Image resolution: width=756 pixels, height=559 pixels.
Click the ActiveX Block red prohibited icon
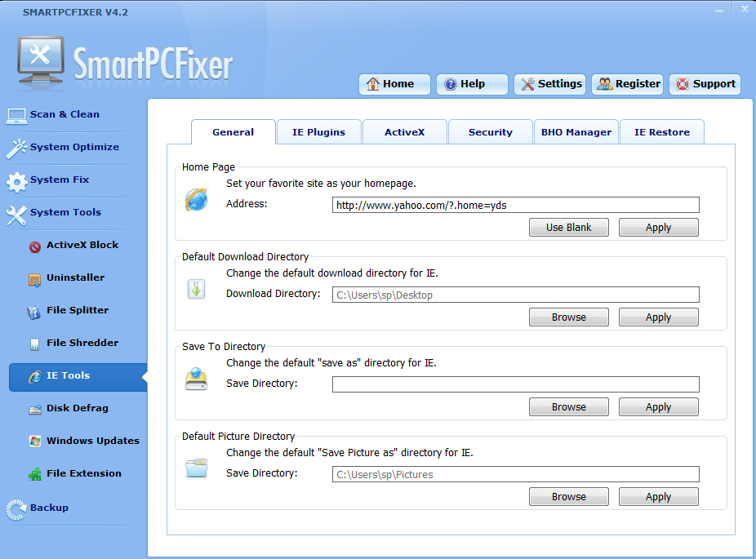tap(35, 246)
